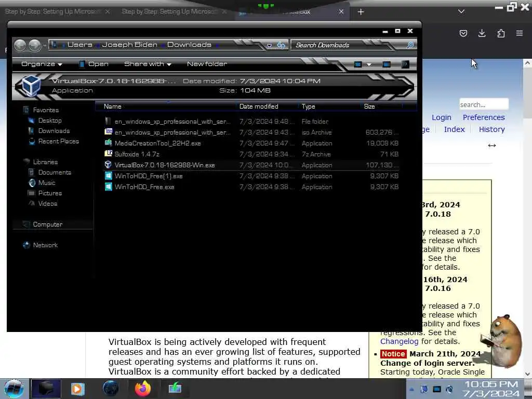The width and height of the screenshot is (532, 399).
Task: Click the Login link on VirtualBox site
Action: point(442,117)
